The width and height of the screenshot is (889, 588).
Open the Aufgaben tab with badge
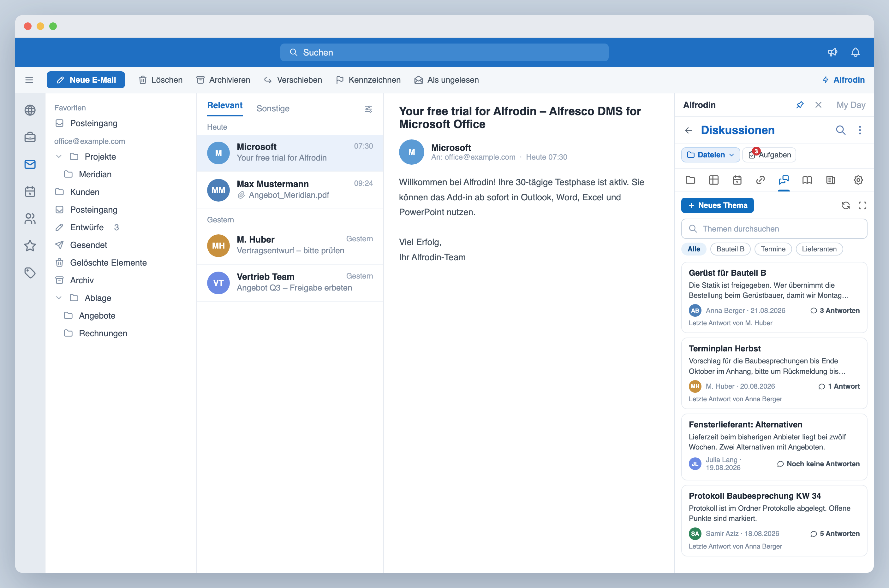point(769,155)
